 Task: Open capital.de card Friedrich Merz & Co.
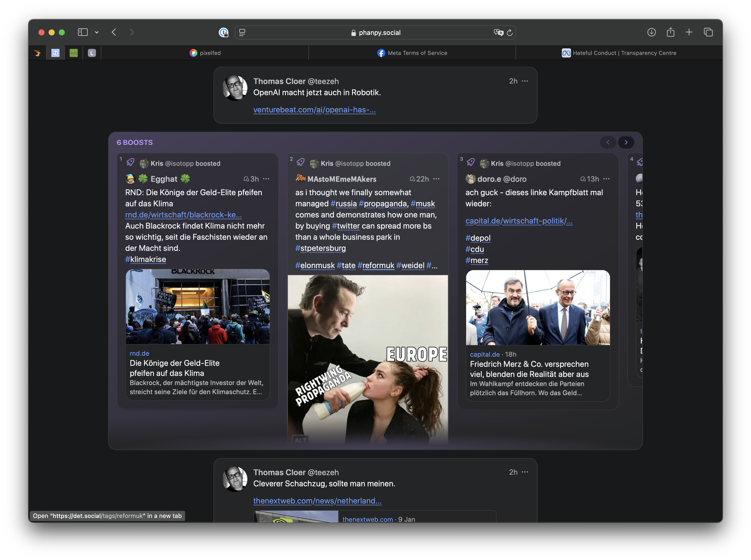538,373
